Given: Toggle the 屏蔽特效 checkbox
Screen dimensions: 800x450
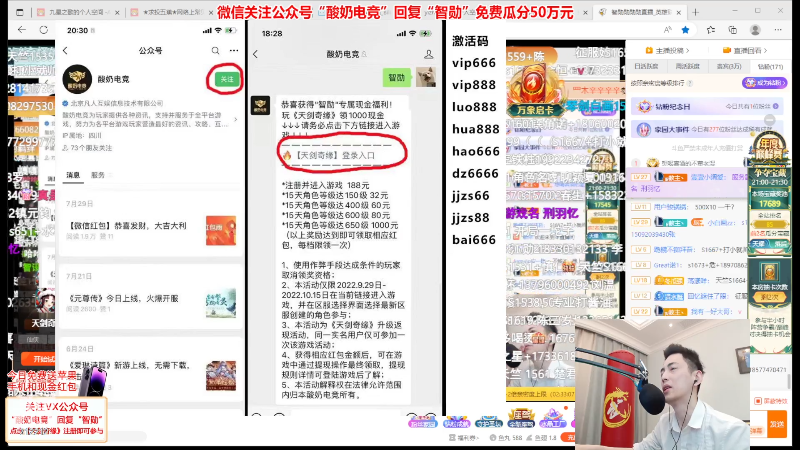Looking at the screenshot, I should point(758,401).
